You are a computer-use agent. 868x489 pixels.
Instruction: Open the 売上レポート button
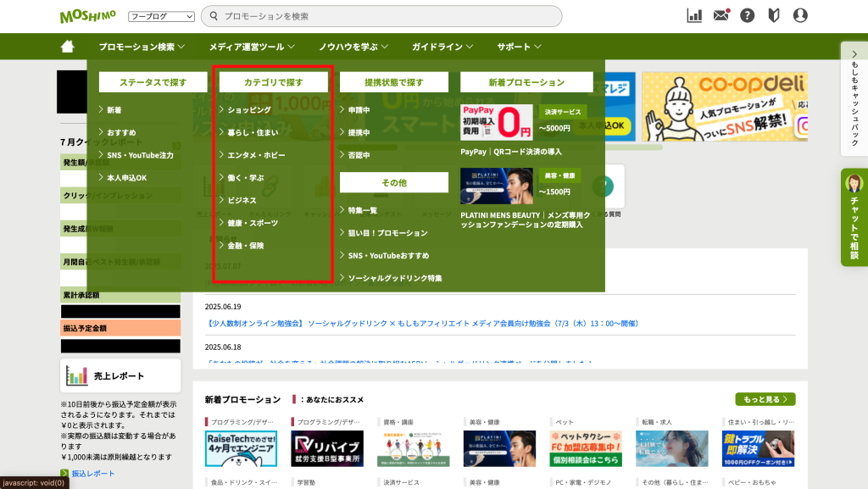click(120, 376)
